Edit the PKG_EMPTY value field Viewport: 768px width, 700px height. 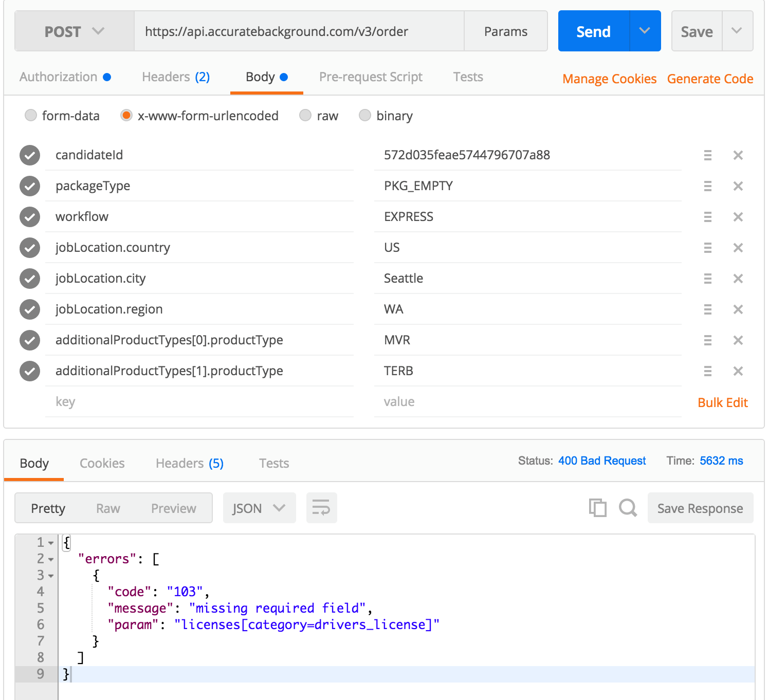pos(527,186)
